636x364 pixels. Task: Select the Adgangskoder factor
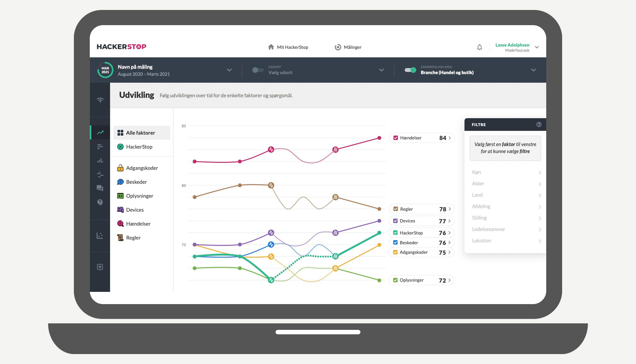click(x=142, y=168)
